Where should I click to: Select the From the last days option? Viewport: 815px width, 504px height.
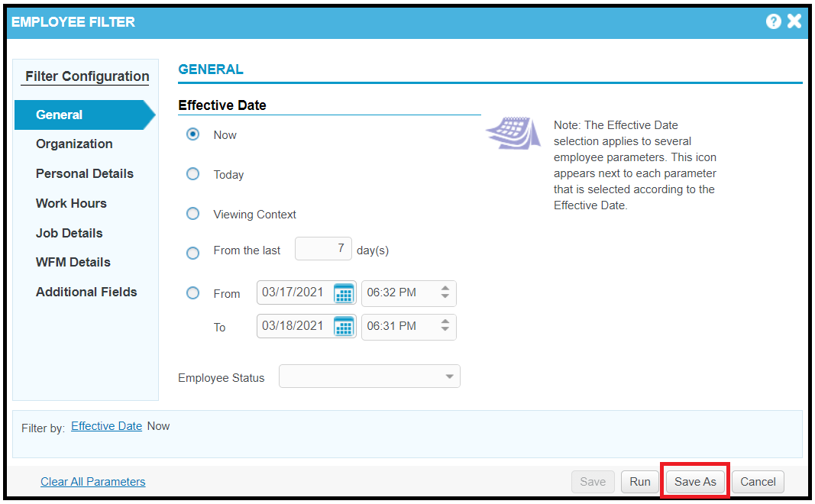[x=192, y=253]
